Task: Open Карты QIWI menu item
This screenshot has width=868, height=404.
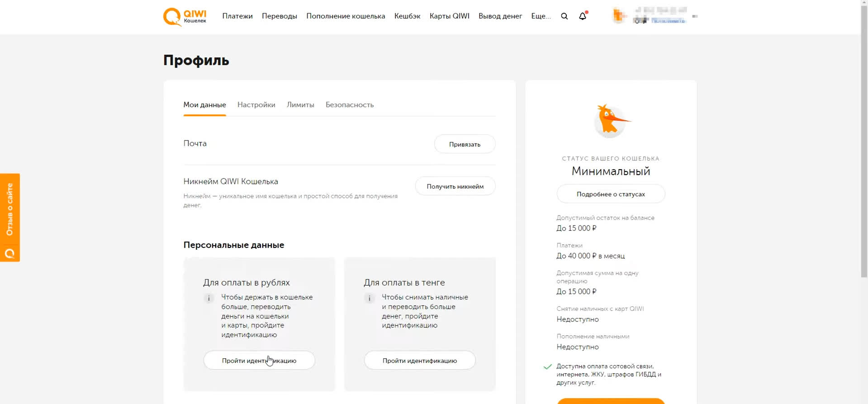Action: pyautogui.click(x=449, y=16)
